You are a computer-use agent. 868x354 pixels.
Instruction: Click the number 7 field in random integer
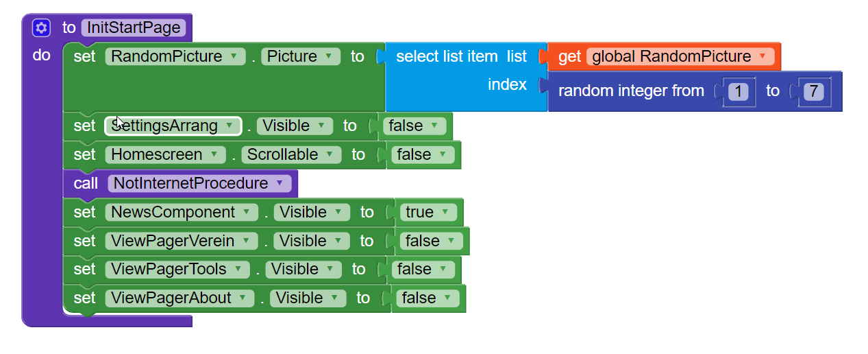pyautogui.click(x=813, y=91)
